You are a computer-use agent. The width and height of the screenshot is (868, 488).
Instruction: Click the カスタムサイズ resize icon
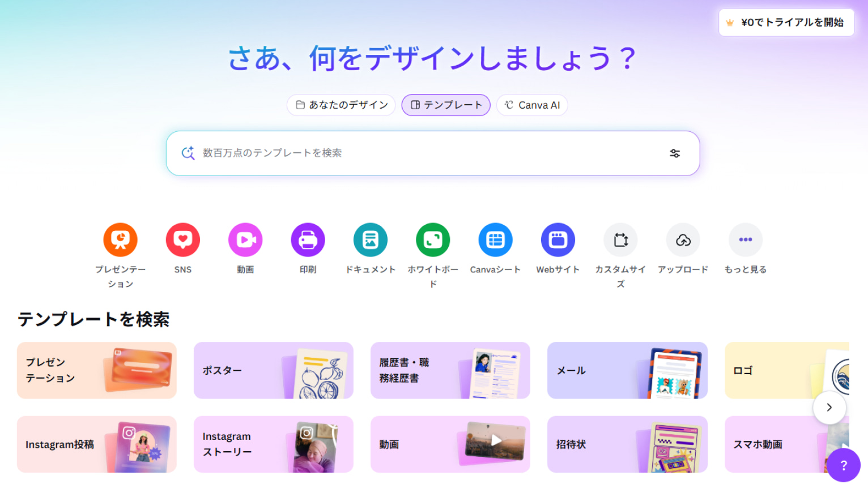(x=620, y=239)
